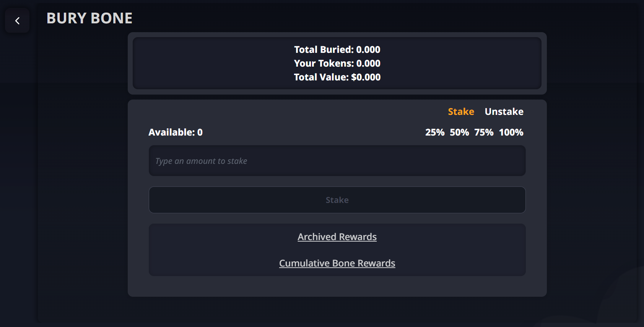Click the Your Tokens stat line
Image resolution: width=644 pixels, height=327 pixels.
coord(337,64)
